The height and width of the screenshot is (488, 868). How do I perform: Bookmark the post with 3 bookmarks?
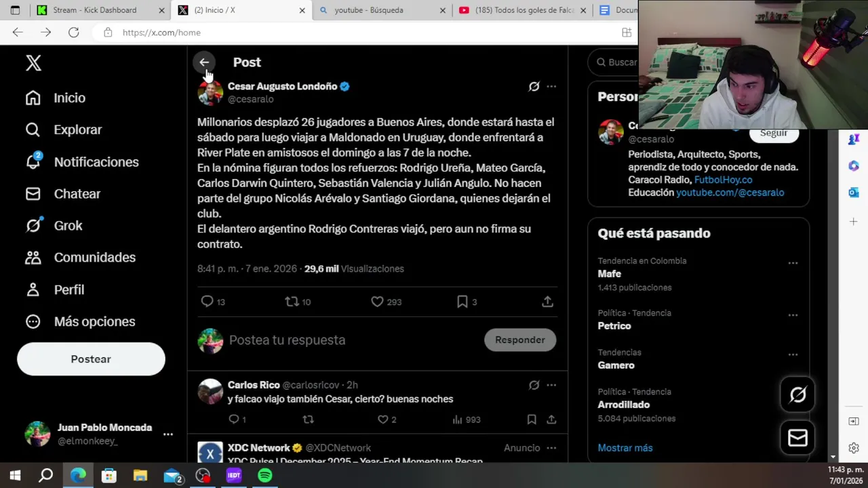[x=467, y=302]
